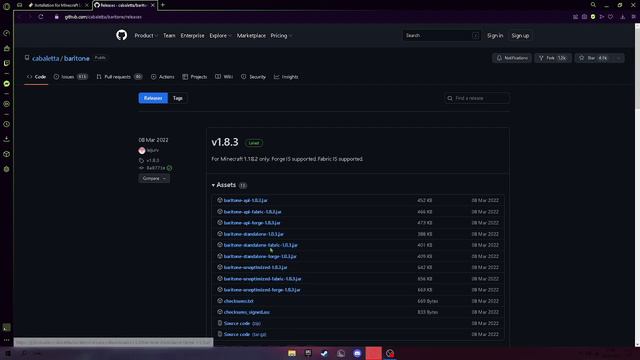The image size is (640, 360).
Task: Download baritone-standalone-fabric-1.8.3.jar
Action: point(261,245)
